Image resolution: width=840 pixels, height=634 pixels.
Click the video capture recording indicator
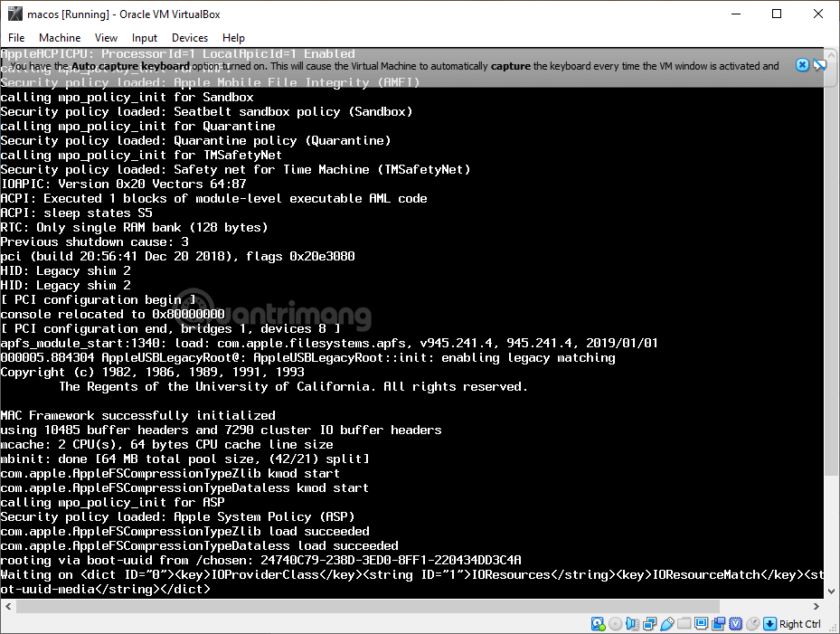[x=718, y=624]
